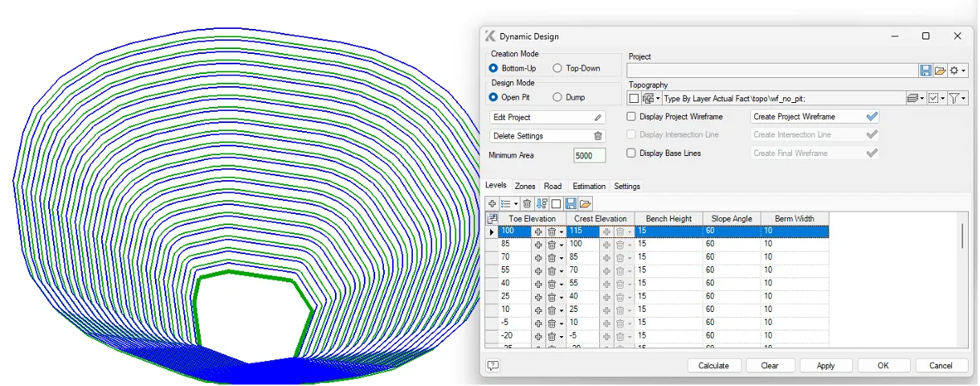Viewport: 980px width, 386px height.
Task: Click the Bench Height column header
Action: 668,219
